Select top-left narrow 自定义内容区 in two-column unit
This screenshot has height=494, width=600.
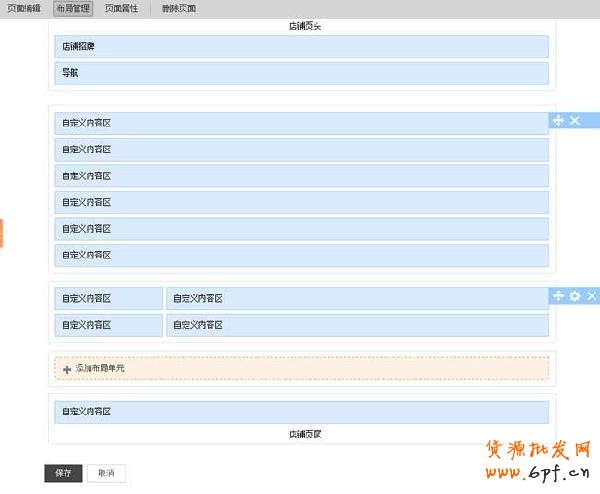108,299
